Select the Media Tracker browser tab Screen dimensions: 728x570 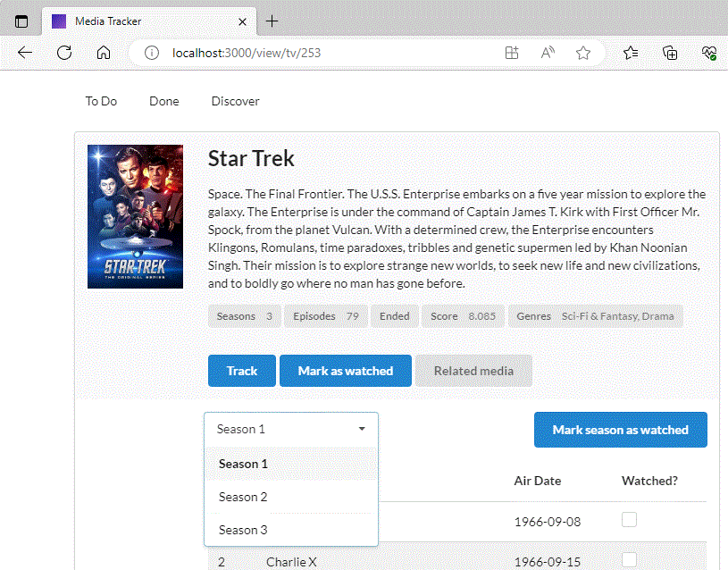(x=148, y=21)
